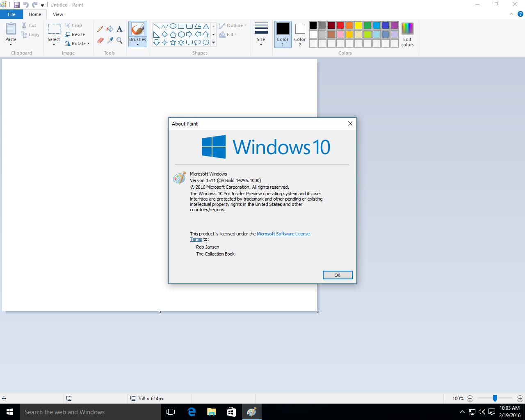Select the Pencil tool
525x420 pixels.
click(x=100, y=29)
